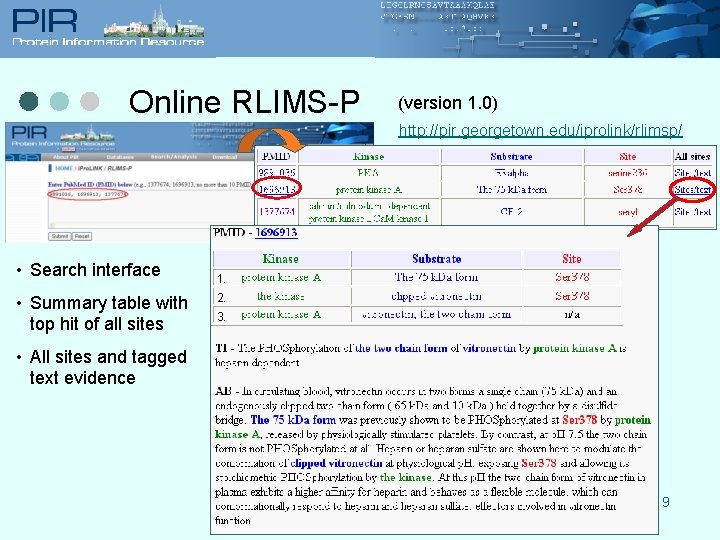Select the 'n/a' site cell in row 3
The height and width of the screenshot is (540, 720).
[x=572, y=315]
